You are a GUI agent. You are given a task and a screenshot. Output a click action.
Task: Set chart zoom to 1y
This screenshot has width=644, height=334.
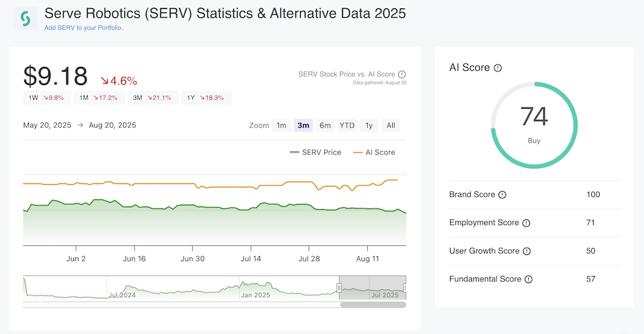369,125
